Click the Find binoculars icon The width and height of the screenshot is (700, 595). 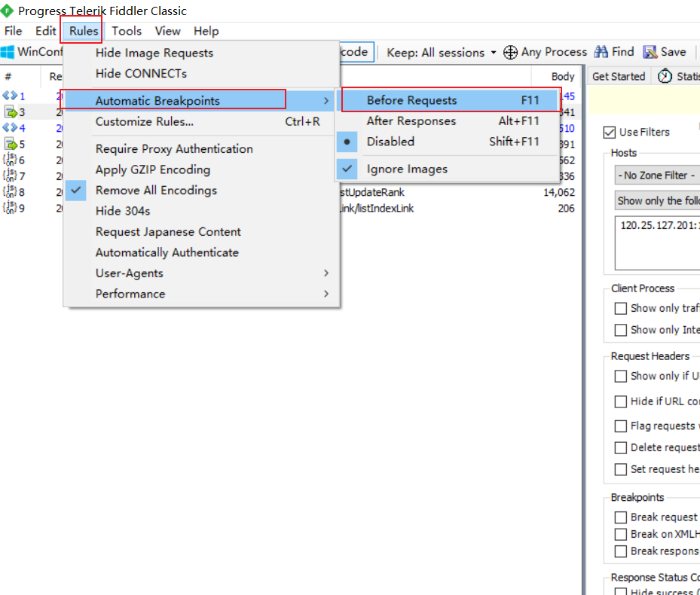coord(601,52)
